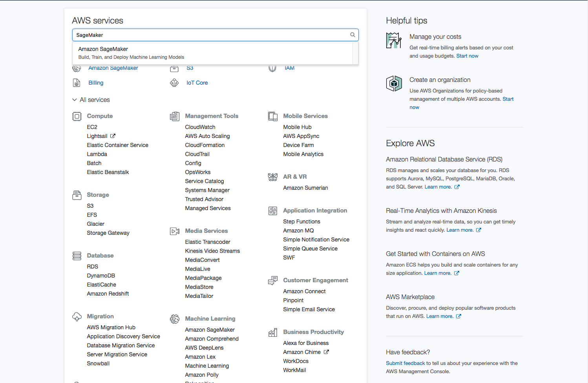Viewport: 588px width, 383px height.
Task: Open Lambda under Compute
Action: (97, 154)
